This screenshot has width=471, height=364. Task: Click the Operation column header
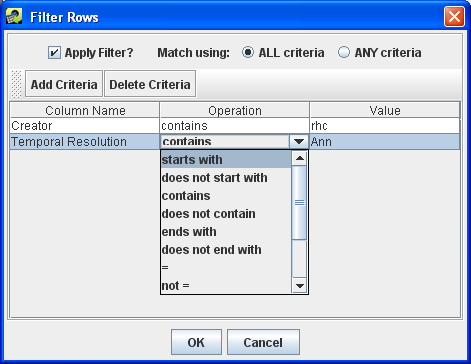click(235, 110)
